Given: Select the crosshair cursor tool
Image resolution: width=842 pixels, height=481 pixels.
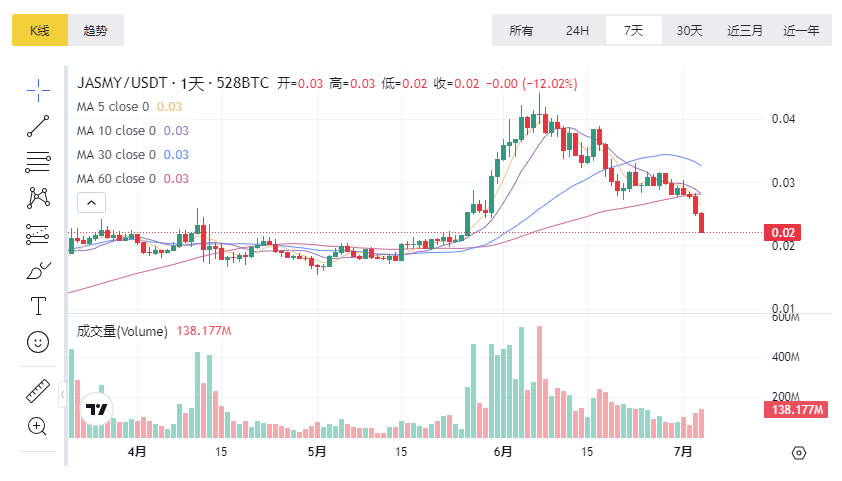Looking at the screenshot, I should [38, 90].
